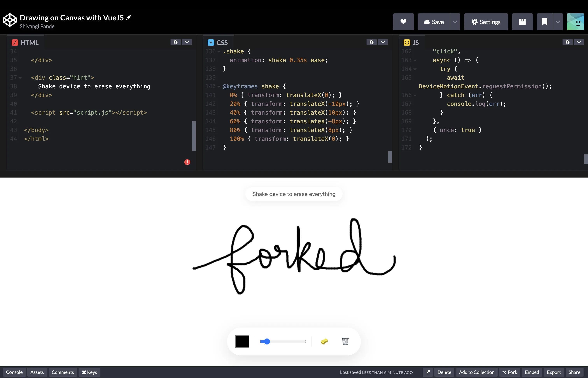The width and height of the screenshot is (588, 378).
Task: Expand the JS editor dropdown menu
Action: point(579,42)
